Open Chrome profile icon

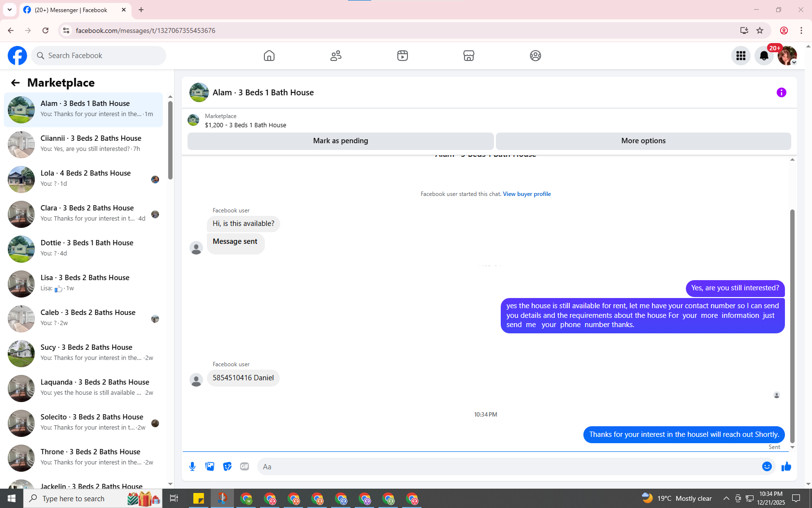(x=784, y=30)
